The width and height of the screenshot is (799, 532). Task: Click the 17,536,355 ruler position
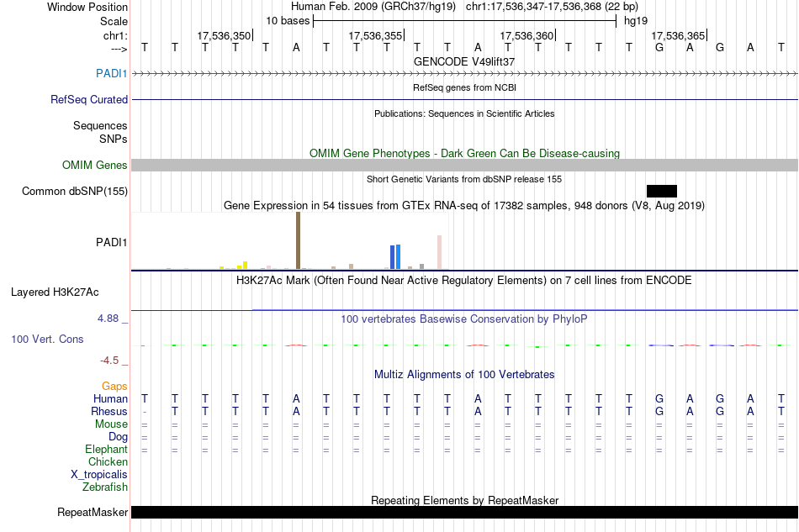[x=375, y=35]
